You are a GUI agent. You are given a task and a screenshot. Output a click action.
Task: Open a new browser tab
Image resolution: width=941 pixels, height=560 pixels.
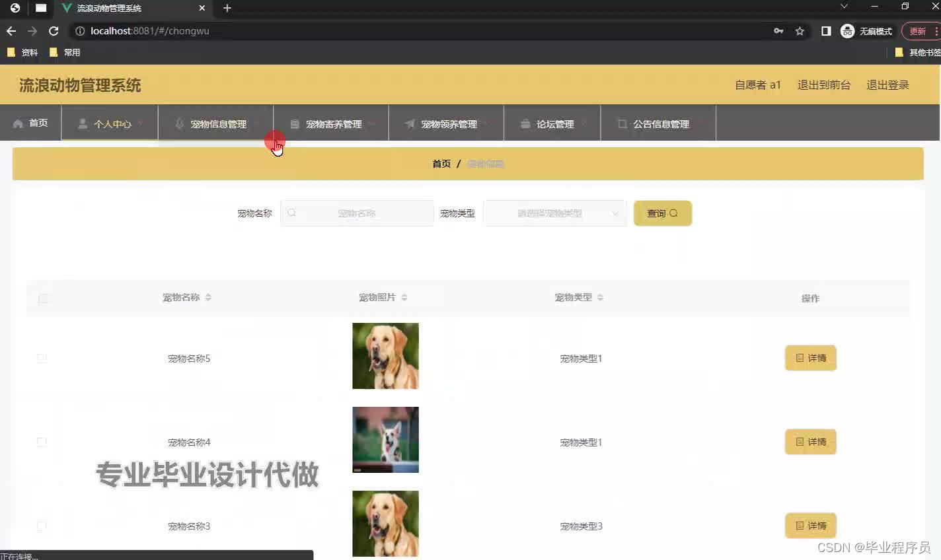(227, 8)
